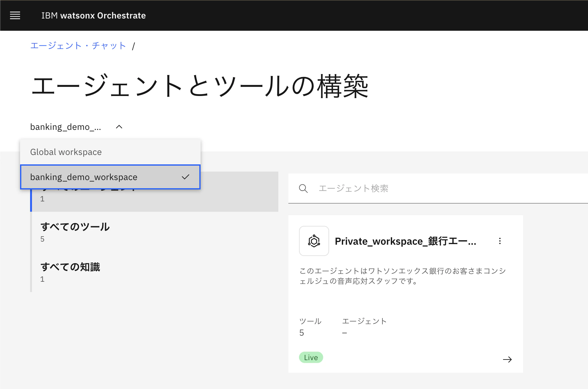Click the エージェント count dash on the card
This screenshot has height=389, width=588.
tap(344, 333)
